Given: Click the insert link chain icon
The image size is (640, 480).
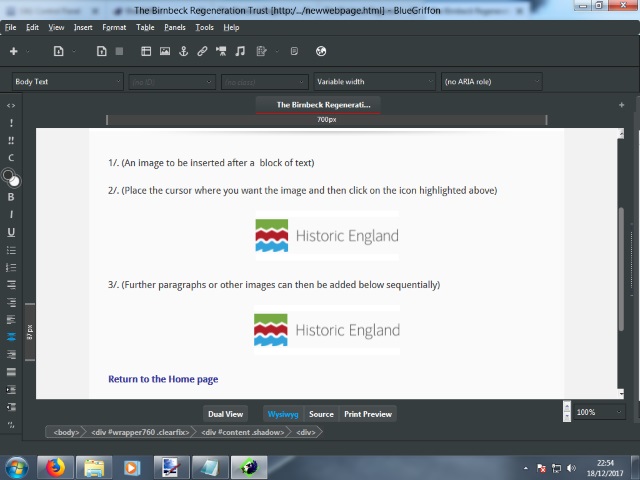Looking at the screenshot, I should tap(202, 51).
